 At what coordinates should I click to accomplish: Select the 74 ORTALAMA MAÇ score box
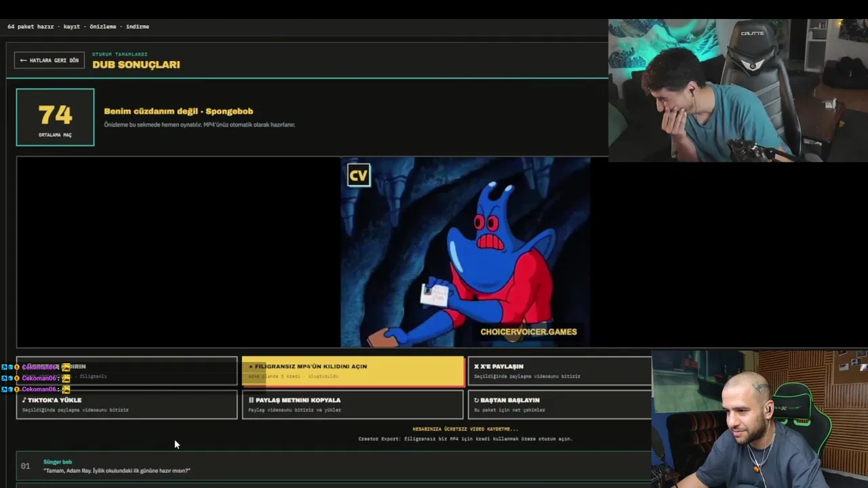click(56, 117)
